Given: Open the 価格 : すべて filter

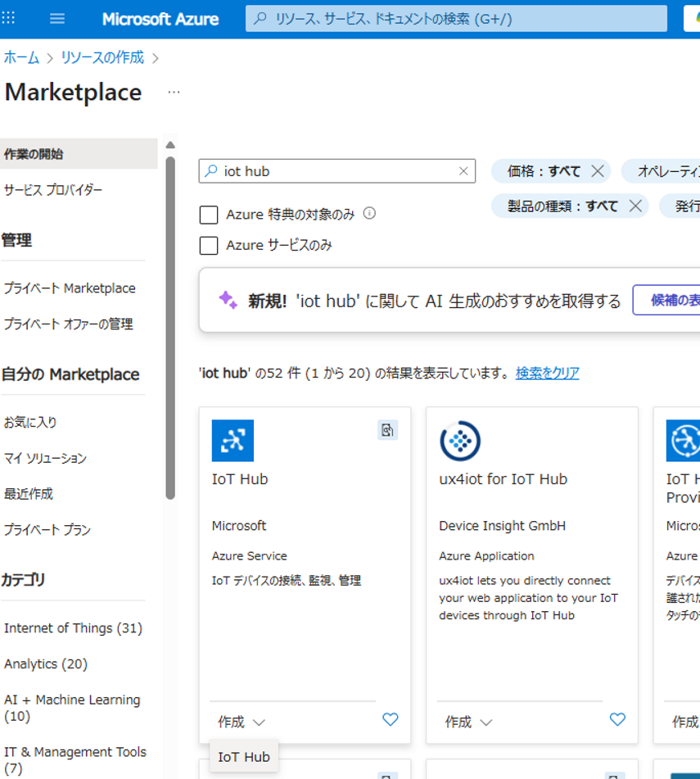Looking at the screenshot, I should coord(544,171).
